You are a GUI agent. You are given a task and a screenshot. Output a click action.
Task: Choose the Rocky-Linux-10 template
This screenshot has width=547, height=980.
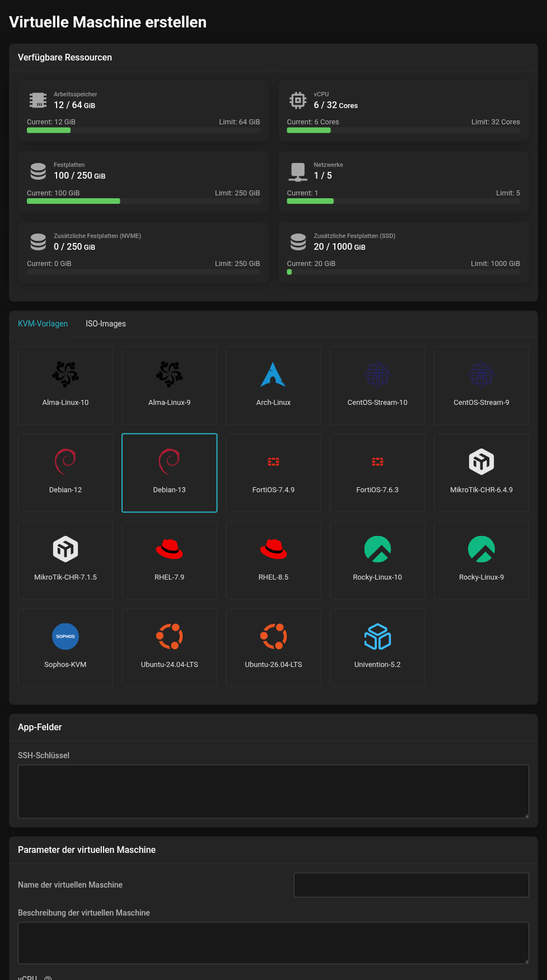[x=377, y=560]
